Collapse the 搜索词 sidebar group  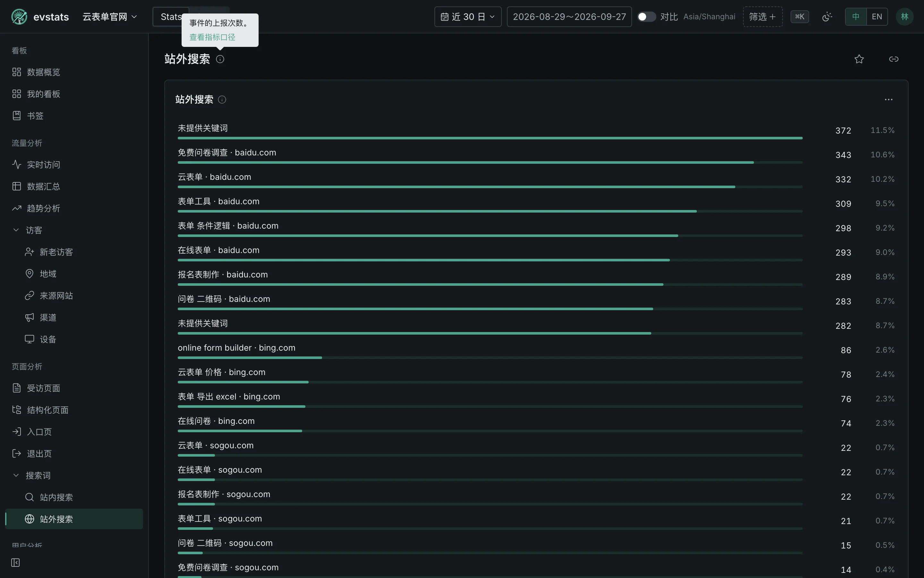pos(74,476)
